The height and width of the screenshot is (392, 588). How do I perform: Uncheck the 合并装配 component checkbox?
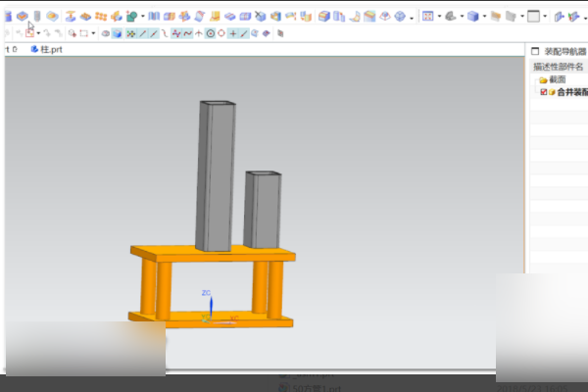(543, 92)
